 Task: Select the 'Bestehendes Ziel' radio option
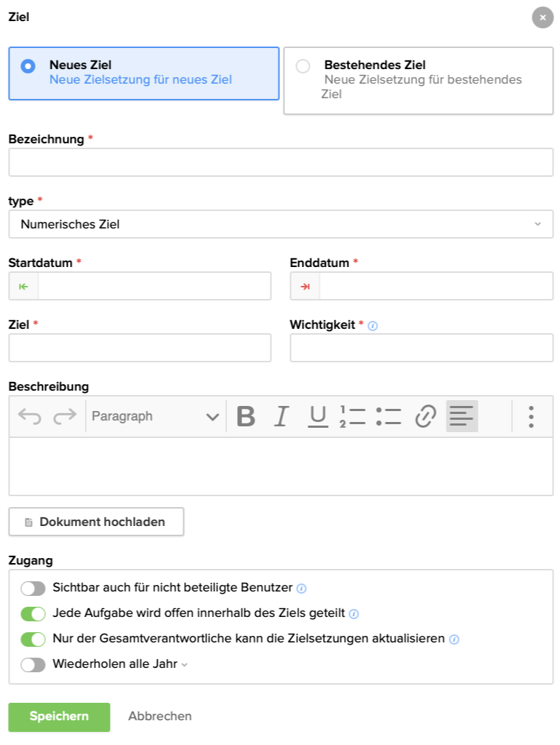[x=303, y=66]
